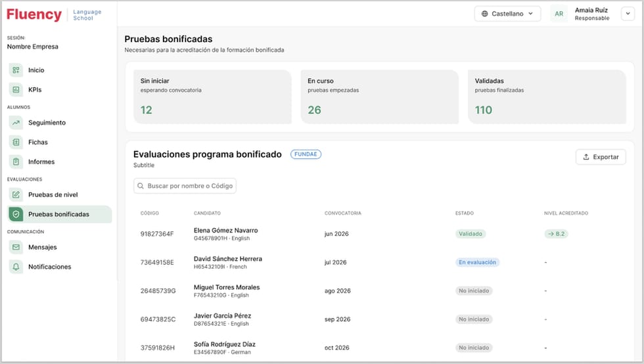Click the En evaluación status badge
This screenshot has width=644, height=364.
(x=477, y=262)
